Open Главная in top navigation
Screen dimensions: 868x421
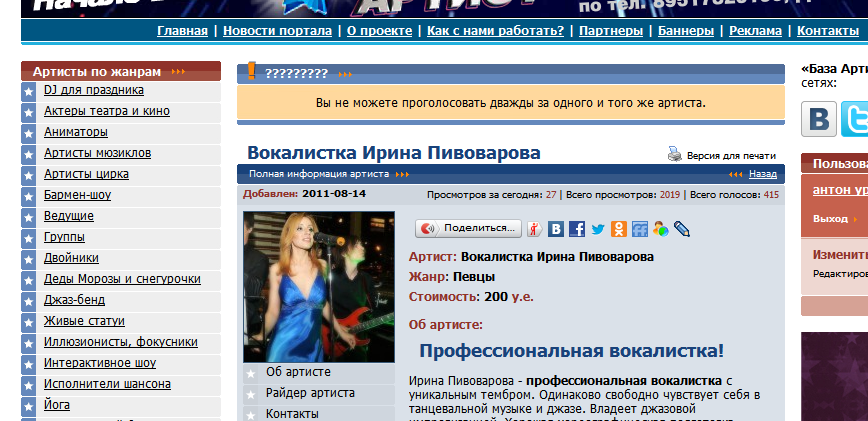[182, 30]
